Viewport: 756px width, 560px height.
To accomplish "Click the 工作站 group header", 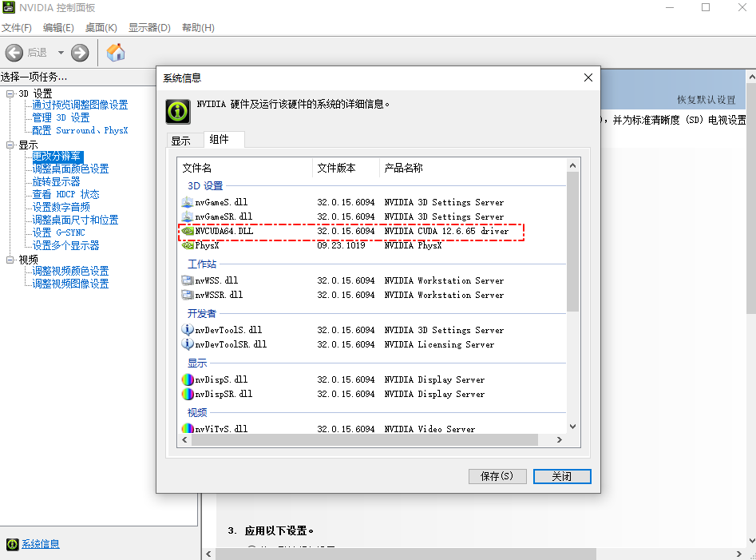I will click(202, 264).
